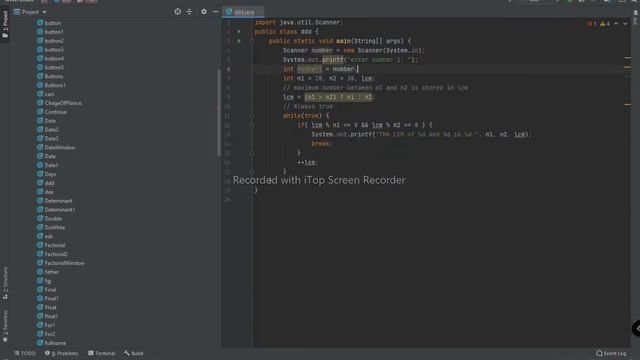The image size is (640, 360).
Task: Click the class icon beside Factorial
Action: (x=40, y=245)
